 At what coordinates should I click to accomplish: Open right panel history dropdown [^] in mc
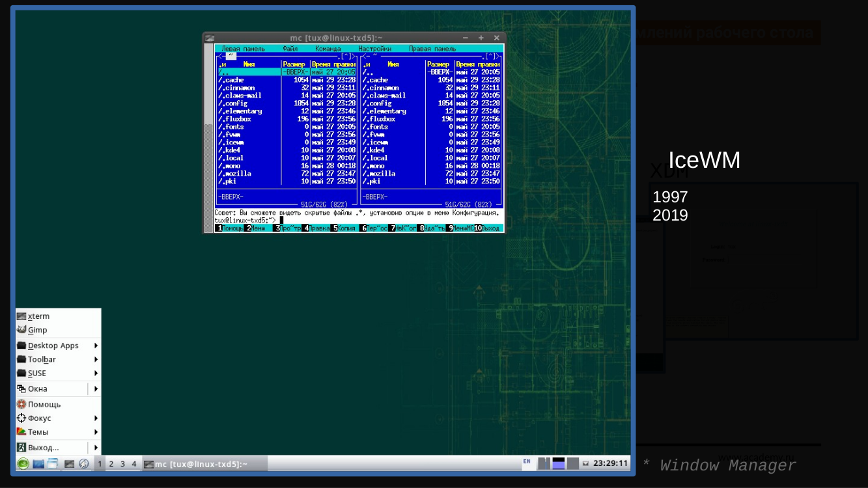(491, 57)
